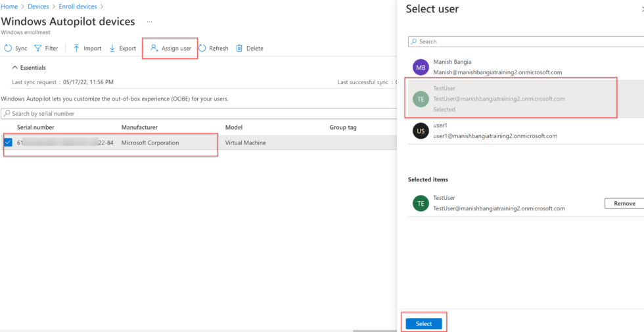Image resolution: width=644 pixels, height=332 pixels.
Task: Click the faded TE avatar marked Selected
Action: pyautogui.click(x=420, y=99)
